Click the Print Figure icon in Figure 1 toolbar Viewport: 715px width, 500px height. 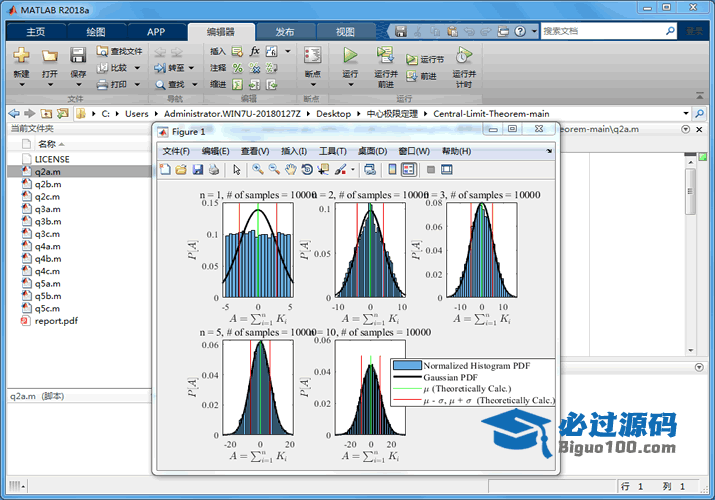click(x=214, y=170)
